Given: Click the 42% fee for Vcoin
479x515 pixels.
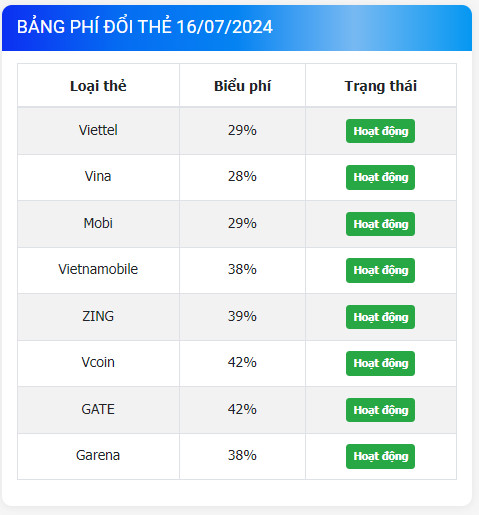Looking at the screenshot, I should click(242, 362).
